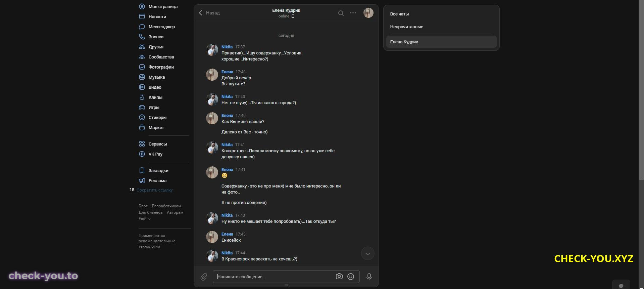Select Елена Кудрик in chat list
Viewport: 644px width, 289px height.
pos(441,42)
